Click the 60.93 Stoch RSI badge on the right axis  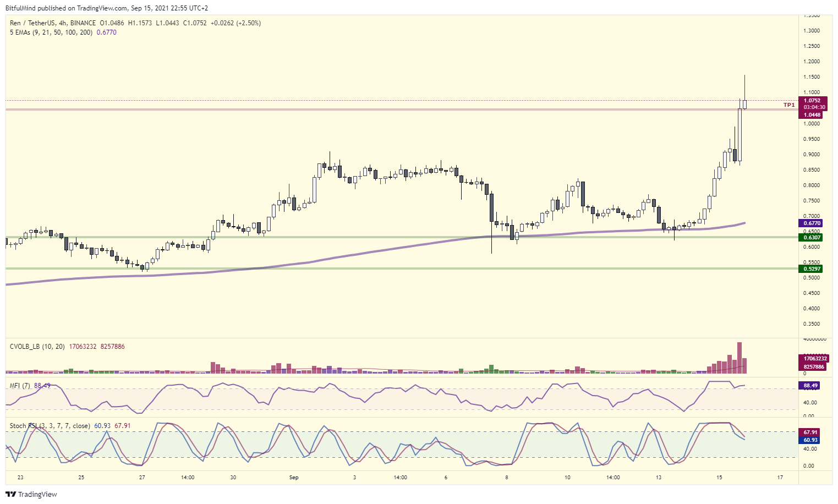click(x=809, y=440)
